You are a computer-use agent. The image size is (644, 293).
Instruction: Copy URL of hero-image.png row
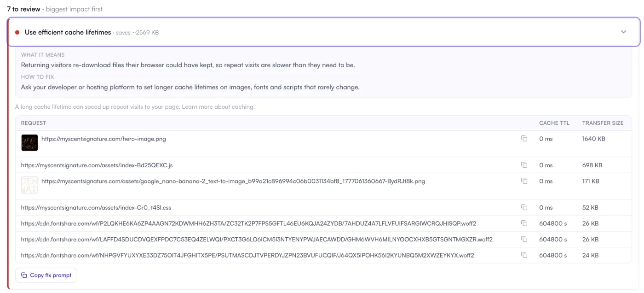(x=524, y=139)
